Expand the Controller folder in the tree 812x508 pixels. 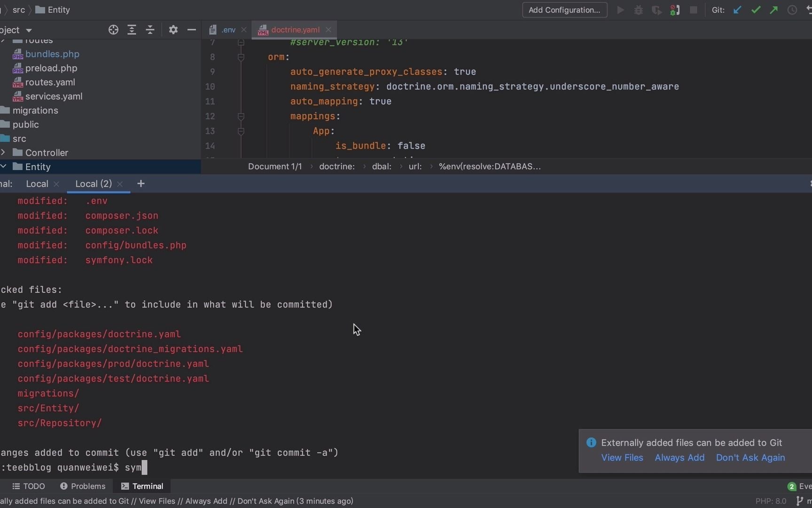(4, 153)
